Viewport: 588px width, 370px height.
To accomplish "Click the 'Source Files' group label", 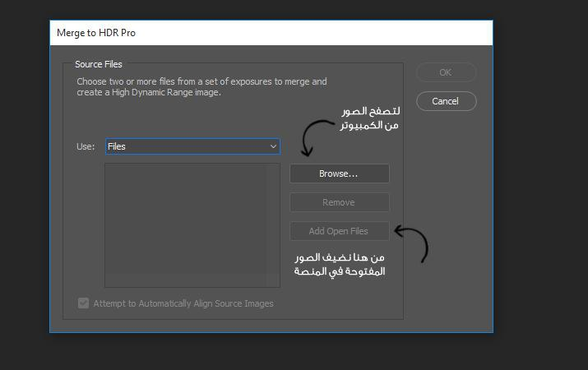I will [99, 64].
